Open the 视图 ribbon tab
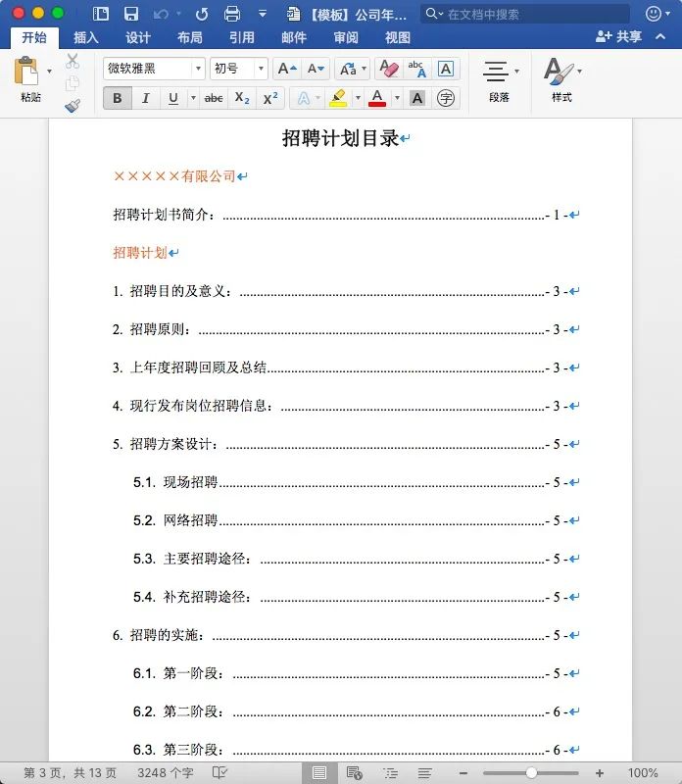The width and height of the screenshot is (682, 784). [398, 37]
